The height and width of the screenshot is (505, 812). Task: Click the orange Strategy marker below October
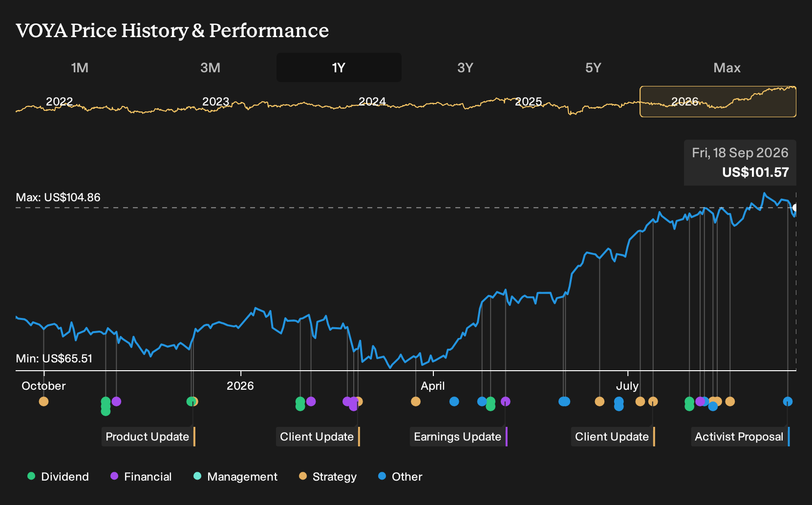(x=43, y=401)
